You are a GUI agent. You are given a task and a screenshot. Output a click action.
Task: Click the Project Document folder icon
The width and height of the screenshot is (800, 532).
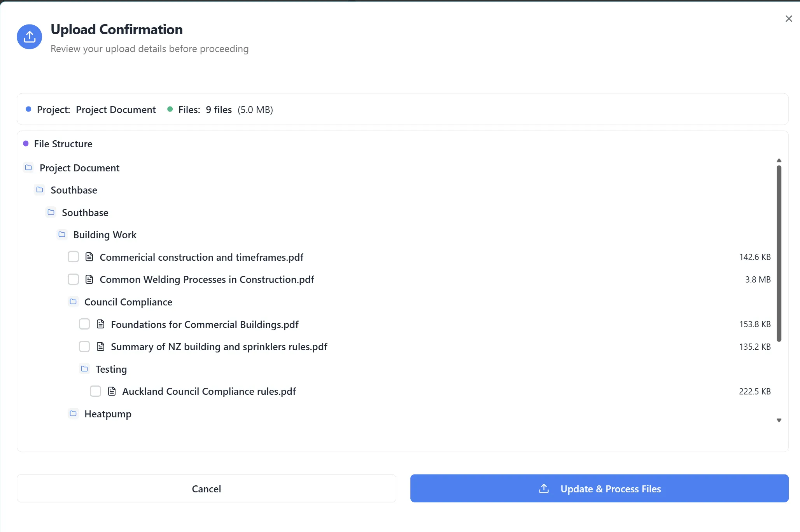point(28,167)
